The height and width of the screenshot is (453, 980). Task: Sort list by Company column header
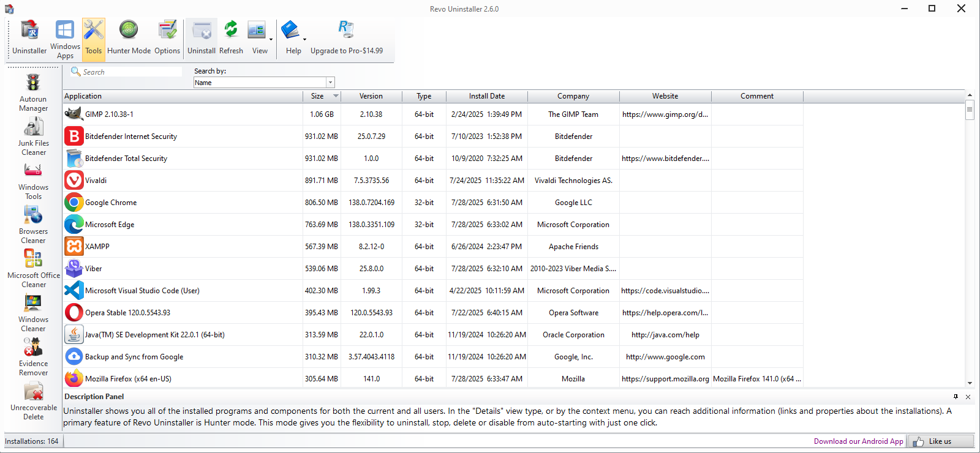click(573, 96)
